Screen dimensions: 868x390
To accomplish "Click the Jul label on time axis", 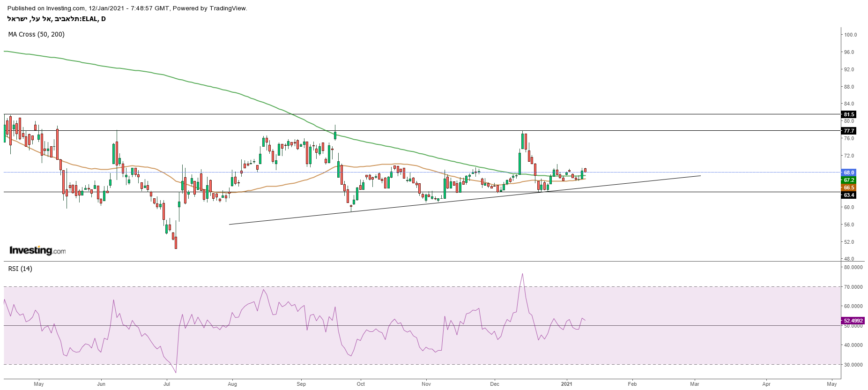I will (x=167, y=384).
